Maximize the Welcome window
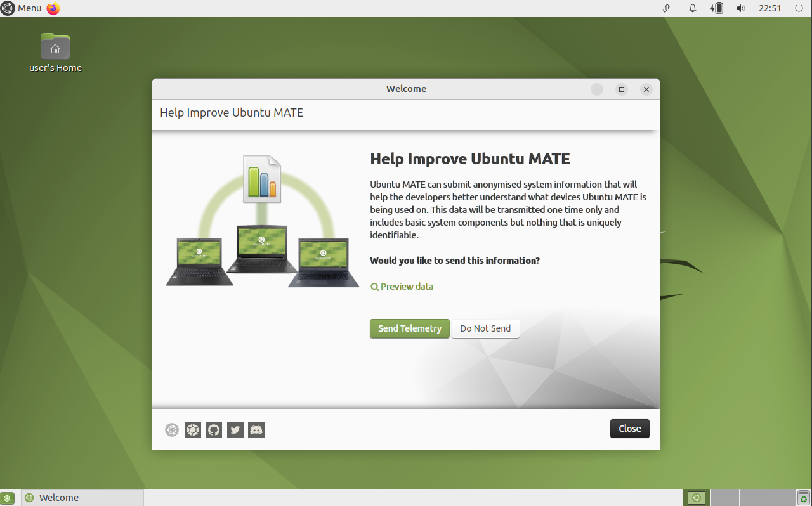Screen dimensions: 812x506 pos(622,89)
